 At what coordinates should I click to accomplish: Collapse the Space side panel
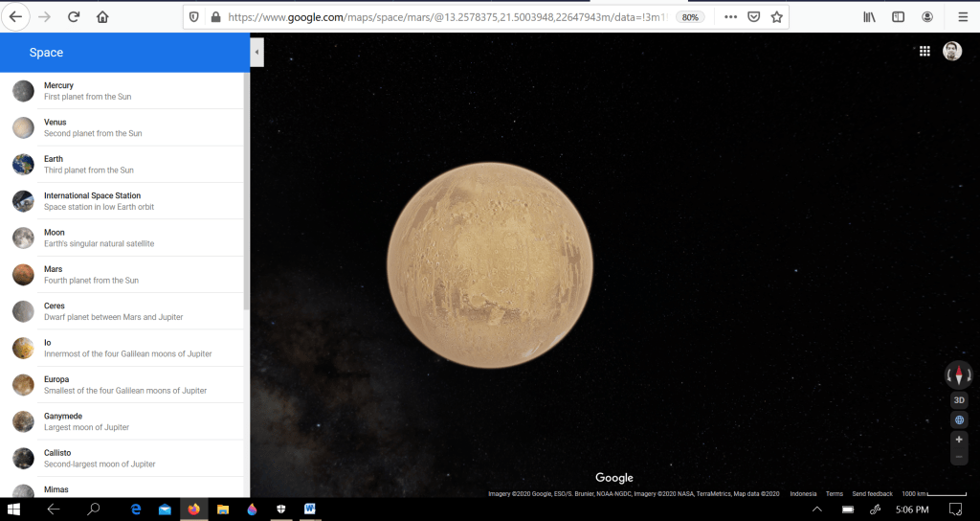click(256, 52)
